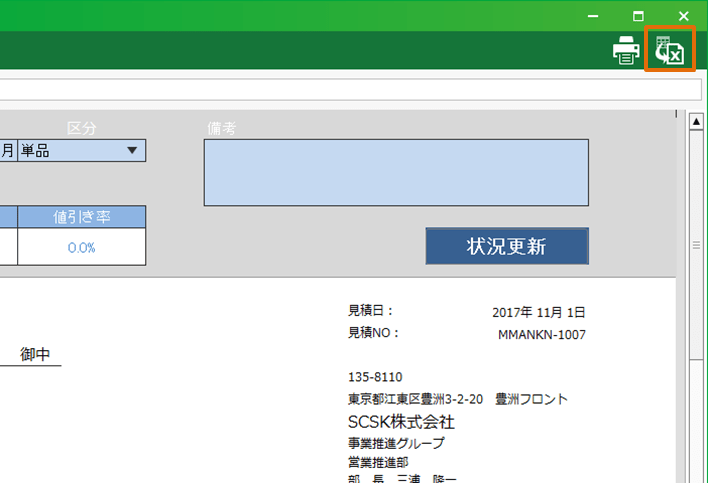This screenshot has width=708, height=483.
Task: Select the 0.0% discount rate cell
Action: click(81, 247)
